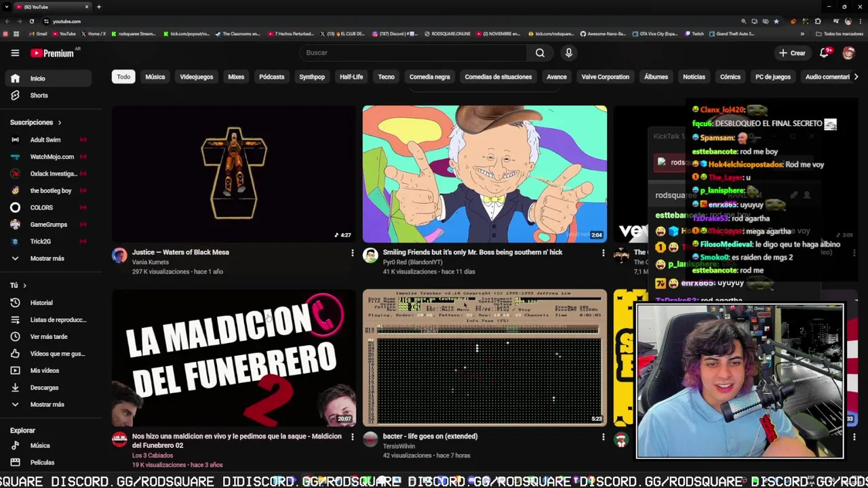Open Historial in sidebar
Screen dimensions: 868x488
(47, 303)
